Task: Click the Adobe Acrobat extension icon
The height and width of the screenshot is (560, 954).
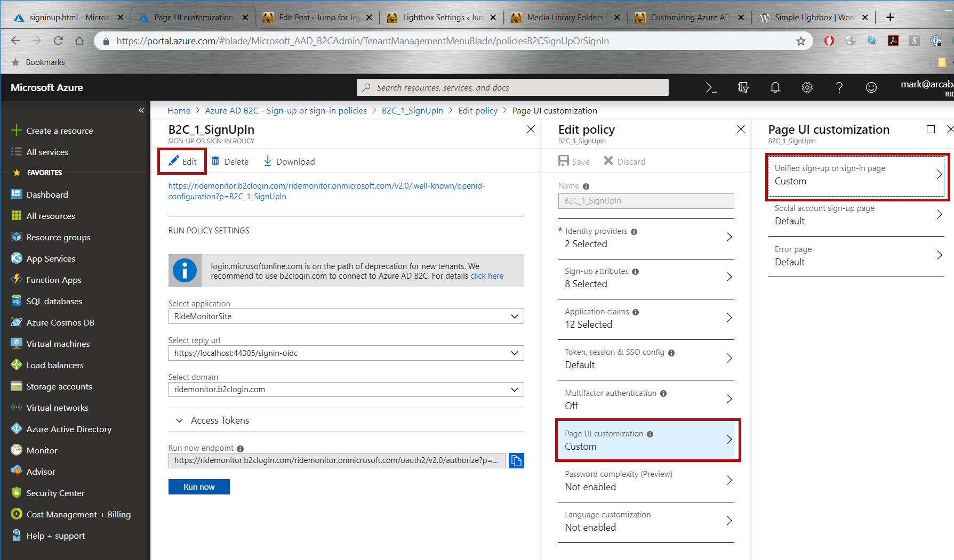Action: (893, 40)
